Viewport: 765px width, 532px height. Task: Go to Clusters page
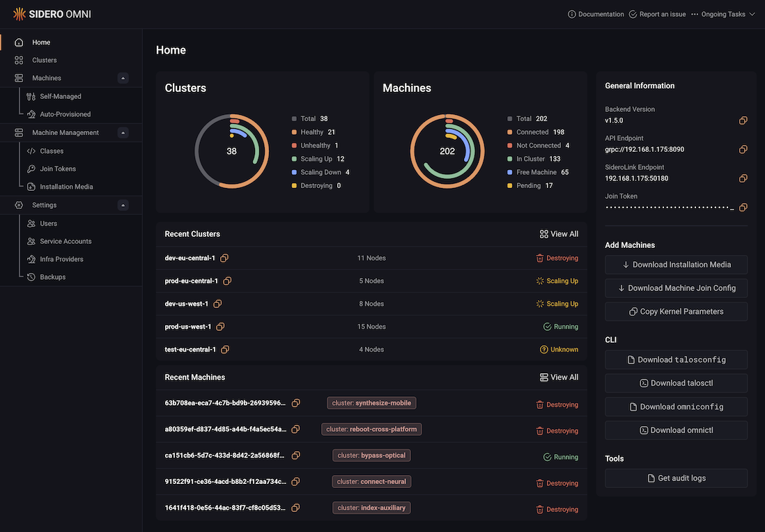[x=45, y=61]
